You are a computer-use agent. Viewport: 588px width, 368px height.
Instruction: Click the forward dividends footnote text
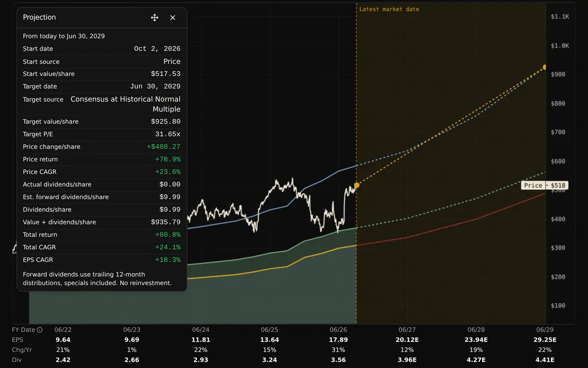pyautogui.click(x=98, y=279)
